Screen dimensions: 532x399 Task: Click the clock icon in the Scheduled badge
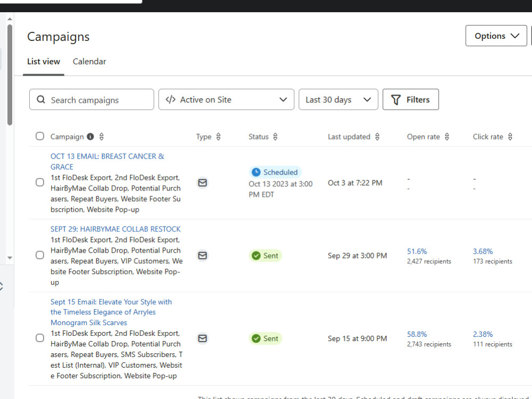(x=256, y=172)
